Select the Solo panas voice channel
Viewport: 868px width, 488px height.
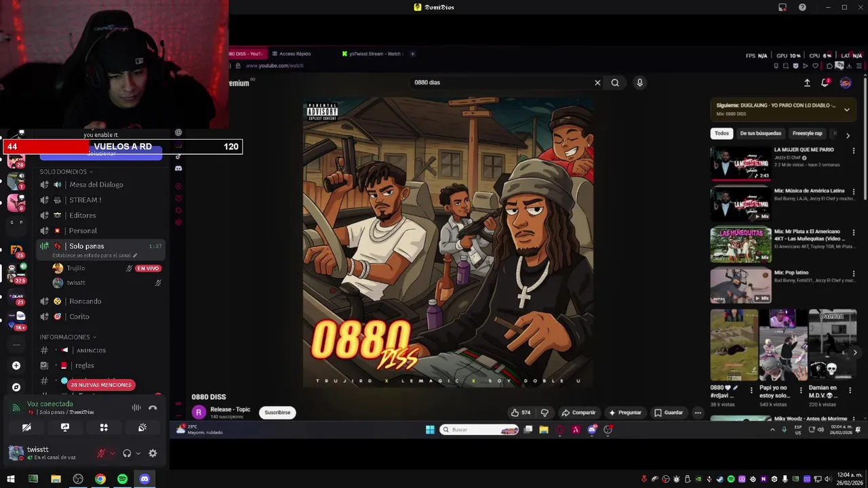pyautogui.click(x=100, y=246)
